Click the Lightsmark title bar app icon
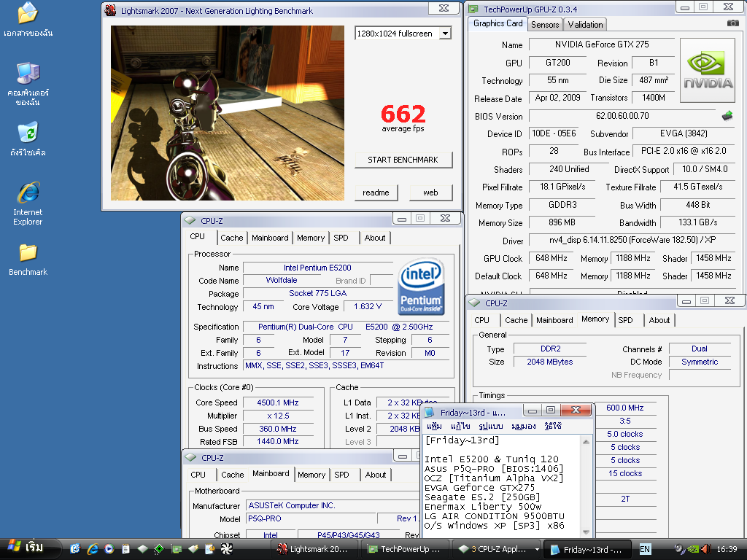 pyautogui.click(x=110, y=10)
